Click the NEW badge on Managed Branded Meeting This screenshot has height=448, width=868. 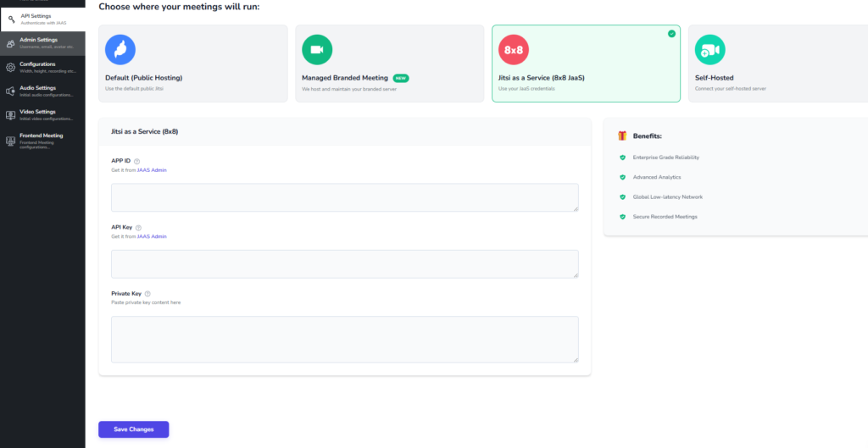(x=401, y=78)
